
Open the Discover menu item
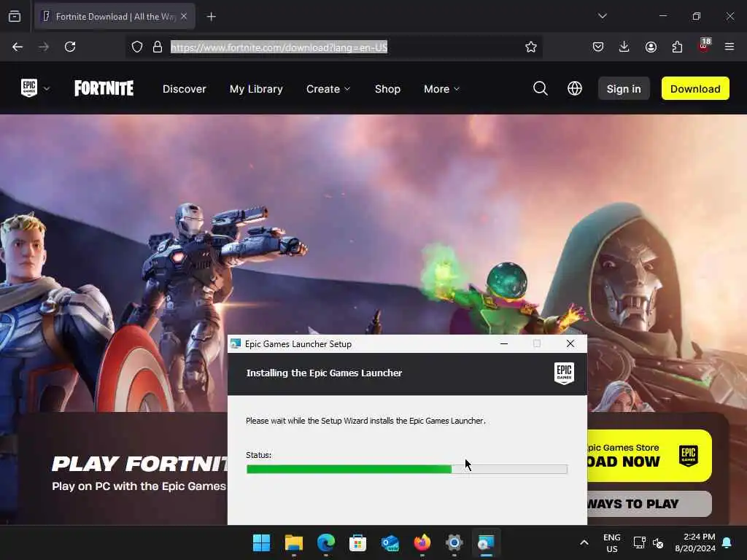pos(185,89)
